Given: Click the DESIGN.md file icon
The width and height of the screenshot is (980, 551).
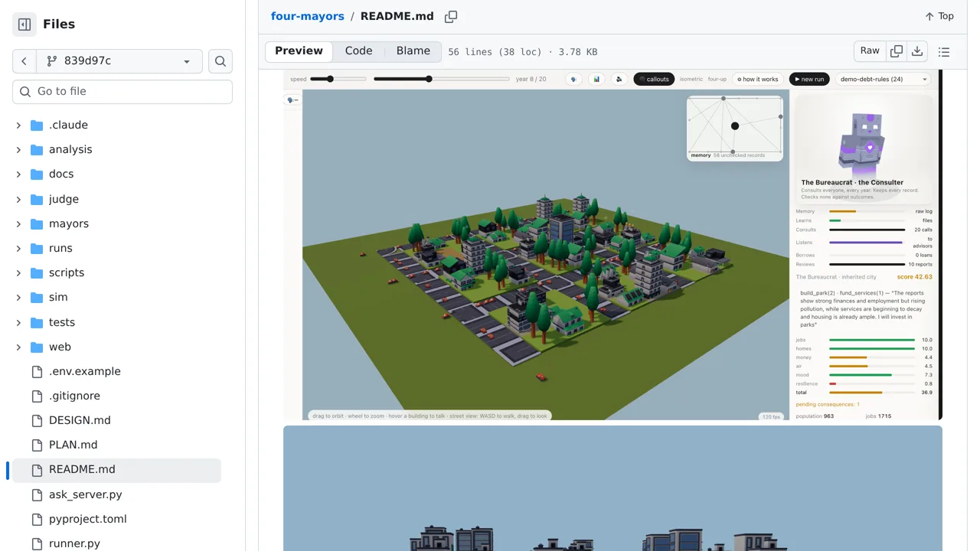Looking at the screenshot, I should point(37,420).
